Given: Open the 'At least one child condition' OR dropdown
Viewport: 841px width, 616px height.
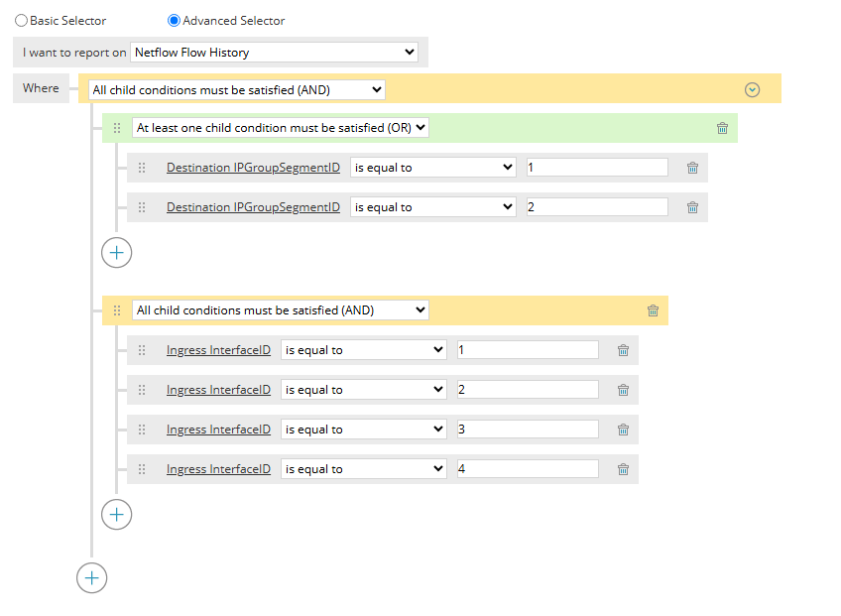Looking at the screenshot, I should (281, 128).
